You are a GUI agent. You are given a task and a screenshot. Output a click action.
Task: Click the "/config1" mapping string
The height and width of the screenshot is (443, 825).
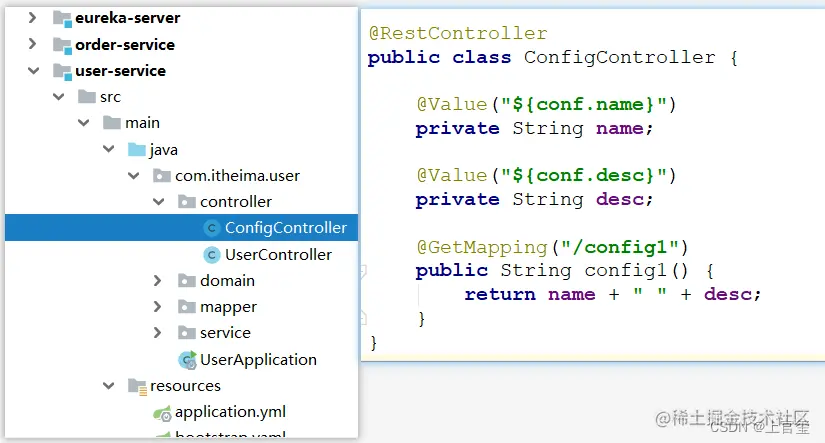coord(620,247)
